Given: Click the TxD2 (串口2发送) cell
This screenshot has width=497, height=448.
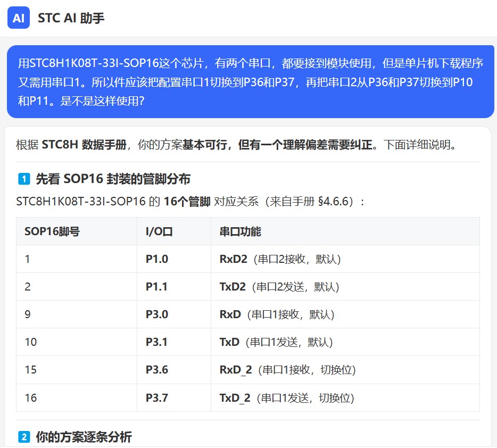Looking at the screenshot, I should 345,286.
